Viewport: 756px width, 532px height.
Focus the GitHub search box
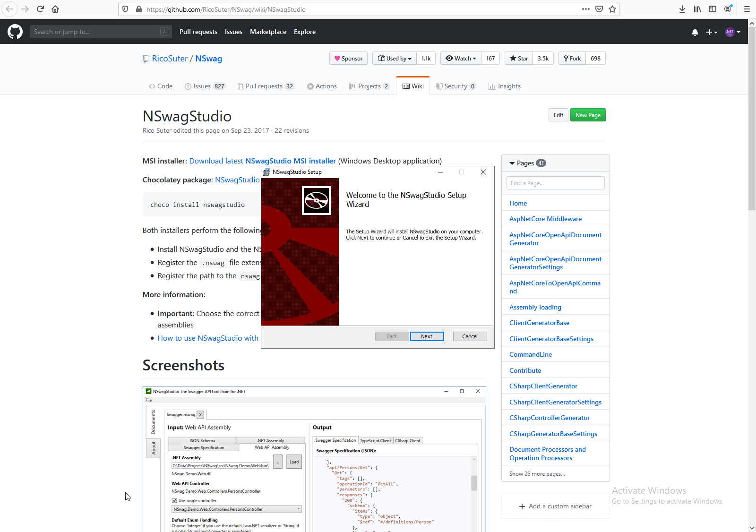(x=100, y=32)
